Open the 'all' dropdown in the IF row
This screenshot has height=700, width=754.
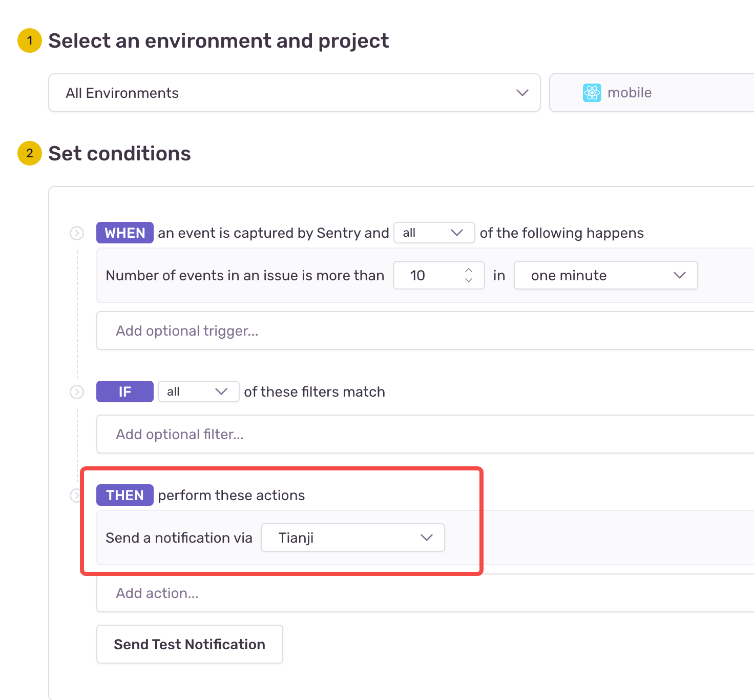[198, 392]
